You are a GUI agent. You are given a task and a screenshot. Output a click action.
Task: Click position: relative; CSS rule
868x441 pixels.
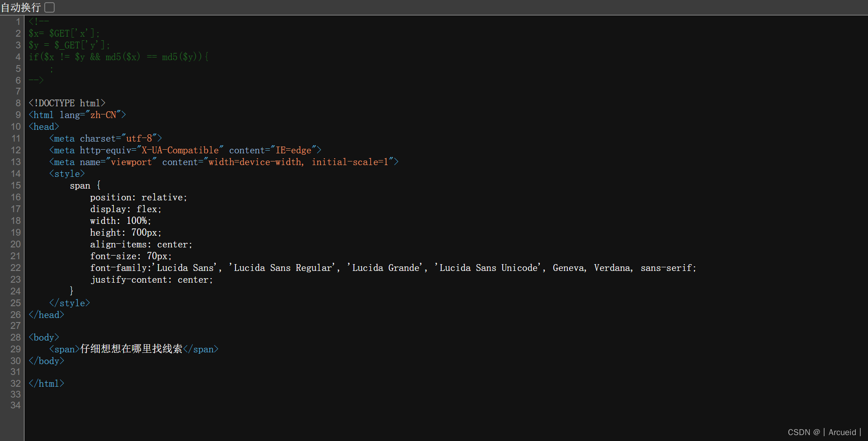click(x=138, y=197)
